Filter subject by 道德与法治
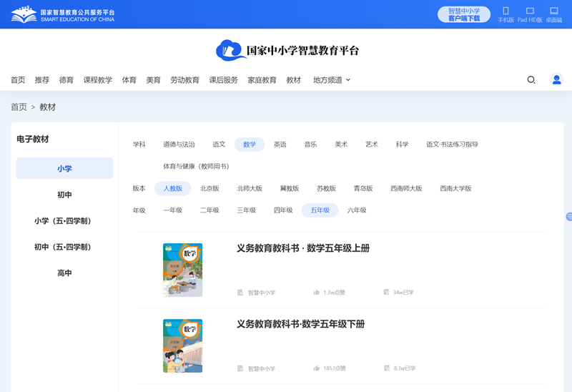 pyautogui.click(x=179, y=144)
